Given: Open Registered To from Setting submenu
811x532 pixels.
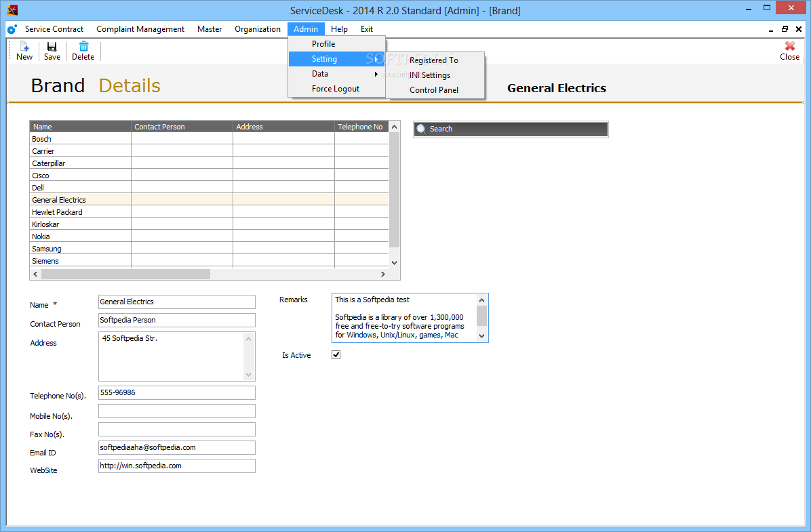Looking at the screenshot, I should 434,60.
